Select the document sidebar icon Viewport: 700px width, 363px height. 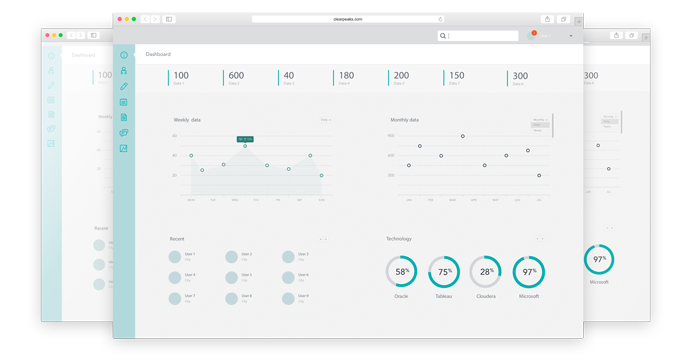[x=124, y=117]
